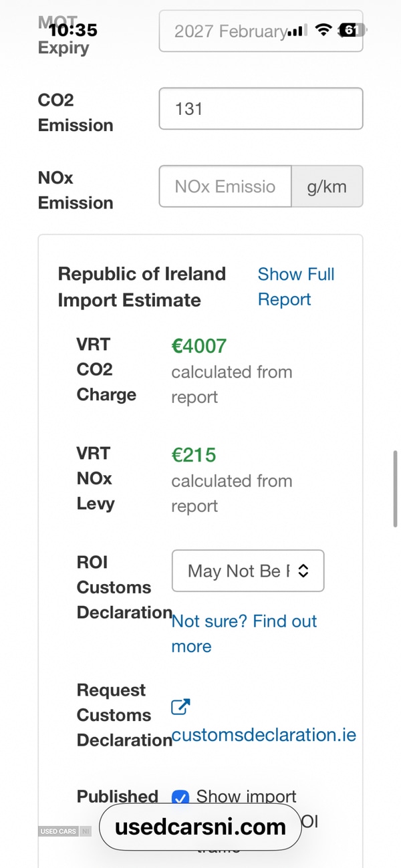Tap the 10:35 clock in status bar
The image size is (401, 868).
[x=73, y=30]
